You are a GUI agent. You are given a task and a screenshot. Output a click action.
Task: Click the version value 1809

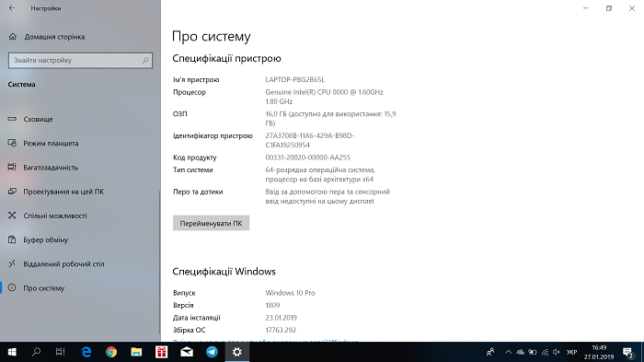(272, 305)
